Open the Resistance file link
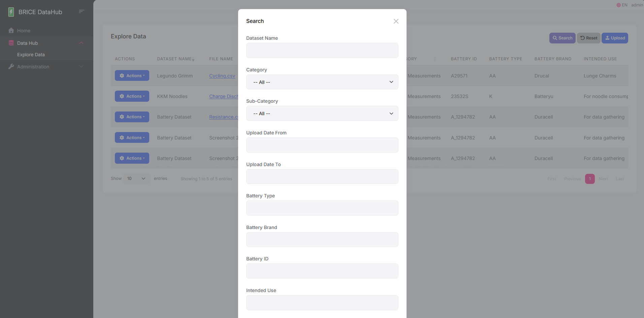The height and width of the screenshot is (318, 644). [x=224, y=117]
